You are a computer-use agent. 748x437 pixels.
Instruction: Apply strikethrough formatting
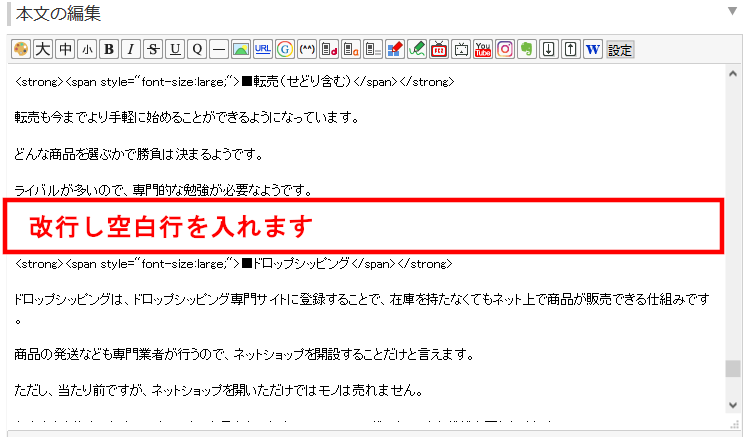click(153, 49)
